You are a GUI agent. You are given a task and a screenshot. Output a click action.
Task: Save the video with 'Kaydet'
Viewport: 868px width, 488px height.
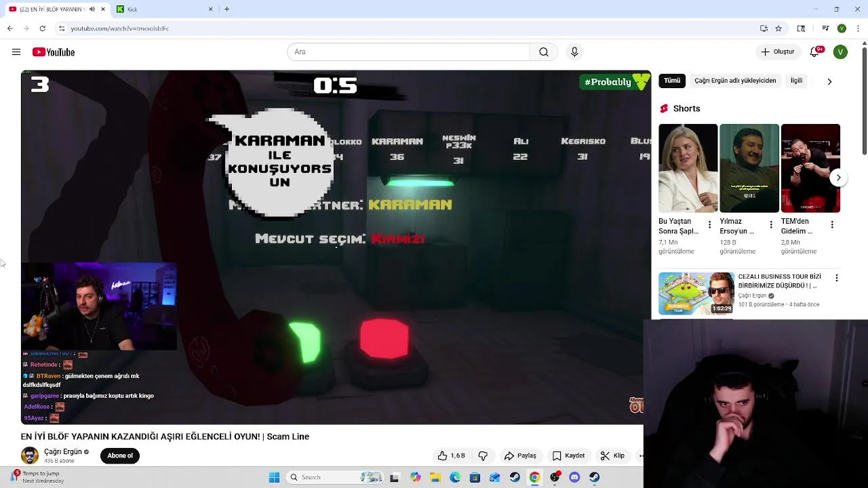point(568,455)
